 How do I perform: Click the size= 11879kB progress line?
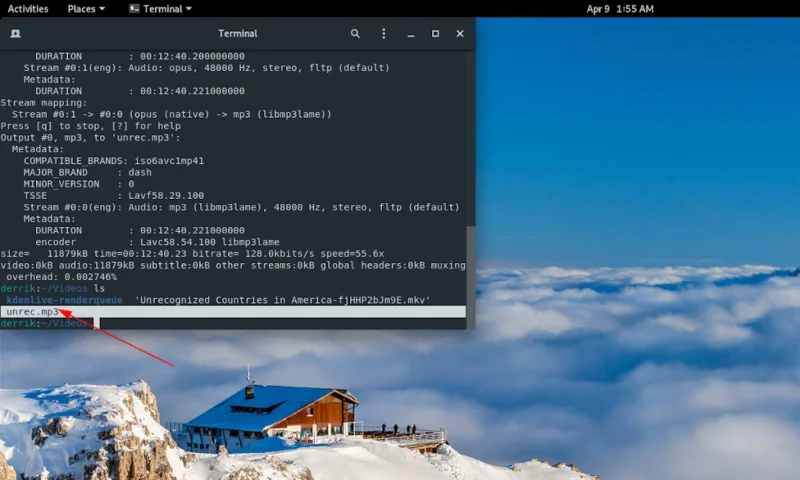pos(192,254)
